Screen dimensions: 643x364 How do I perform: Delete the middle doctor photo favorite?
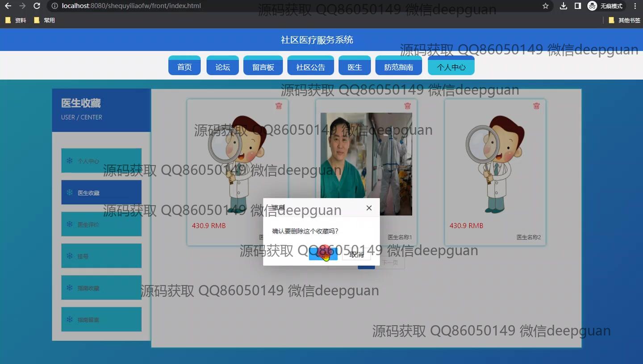click(407, 106)
